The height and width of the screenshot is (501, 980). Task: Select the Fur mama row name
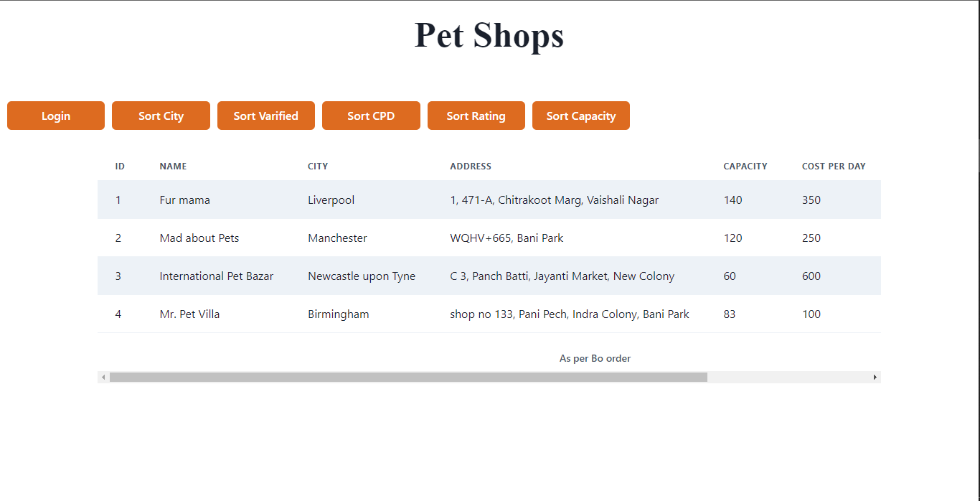click(184, 200)
